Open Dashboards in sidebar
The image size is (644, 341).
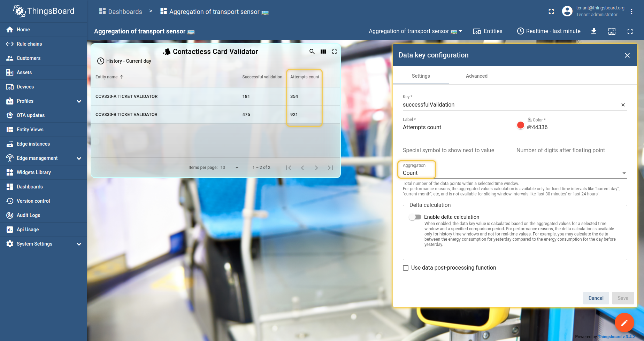[x=44, y=187]
